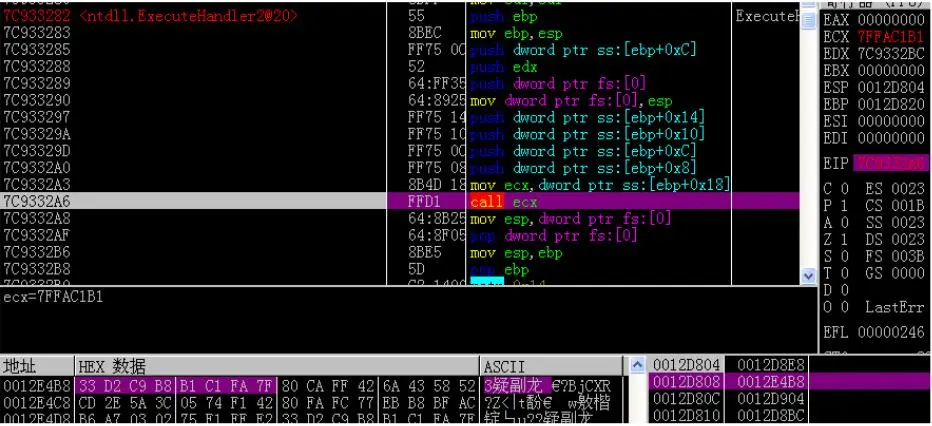932x426 pixels.
Task: Click the EIP register entry
Action: pyautogui.click(x=874, y=163)
